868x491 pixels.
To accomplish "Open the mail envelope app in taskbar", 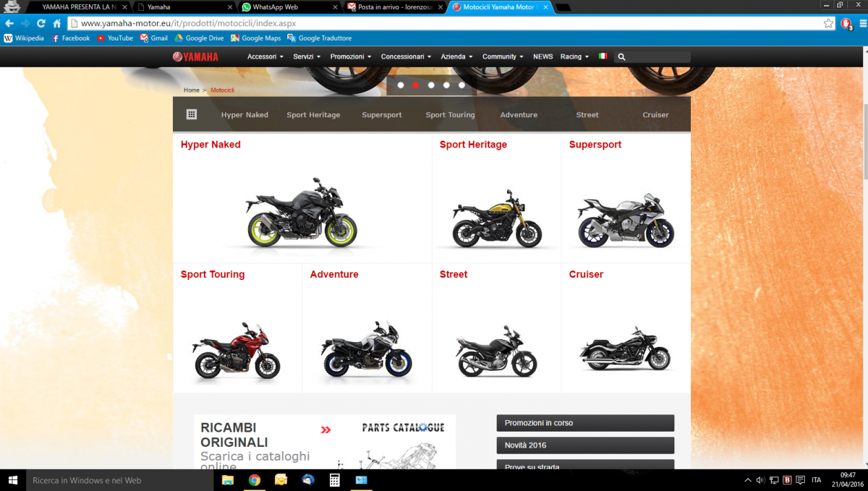I will 281,480.
